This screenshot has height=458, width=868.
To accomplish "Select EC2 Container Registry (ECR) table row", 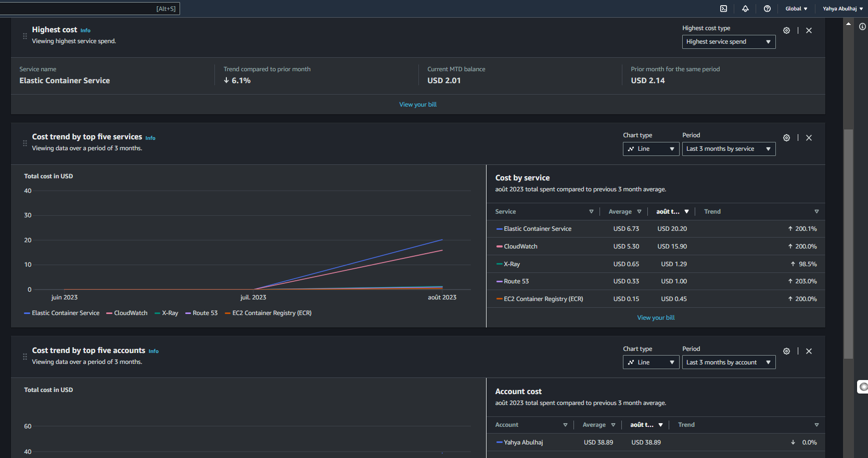I will point(543,299).
